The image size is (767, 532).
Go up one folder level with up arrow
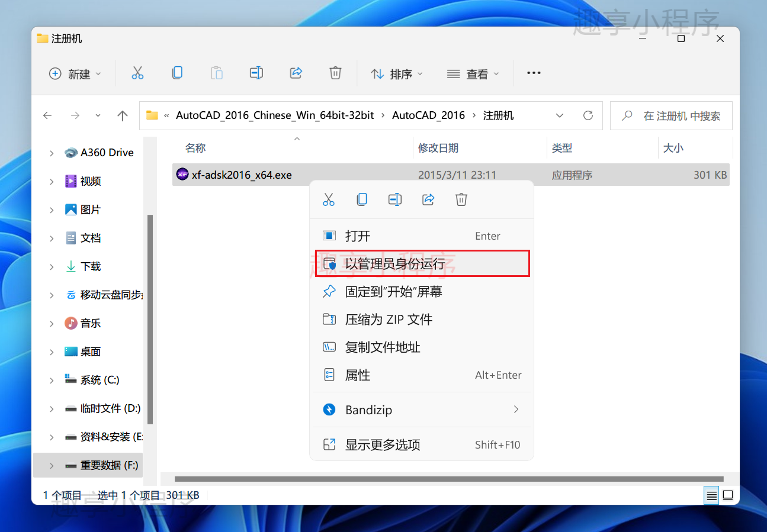(x=123, y=115)
